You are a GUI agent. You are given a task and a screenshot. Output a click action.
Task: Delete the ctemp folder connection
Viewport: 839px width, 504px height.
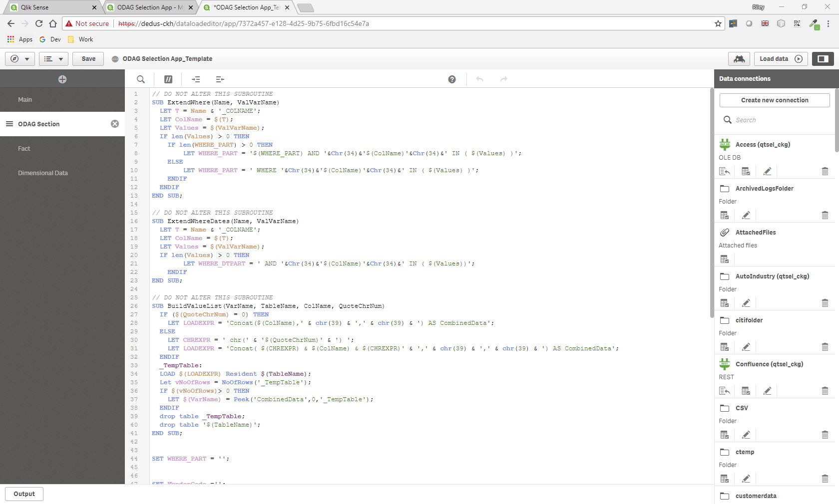(825, 479)
